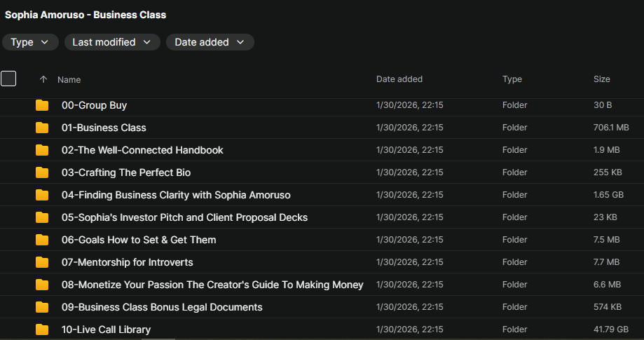Click the folder icon for 05-Sophia's Investor Pitch
Viewport: 644px width, 340px height.
point(42,217)
